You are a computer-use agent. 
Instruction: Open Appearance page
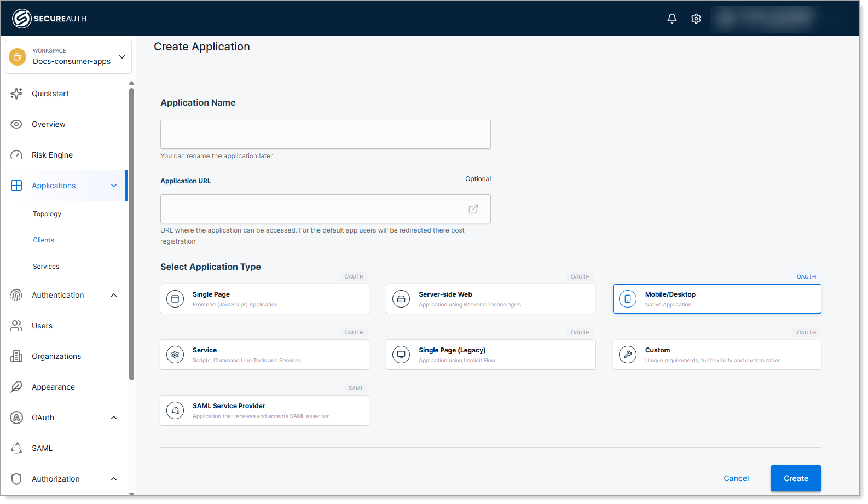click(x=65, y=387)
